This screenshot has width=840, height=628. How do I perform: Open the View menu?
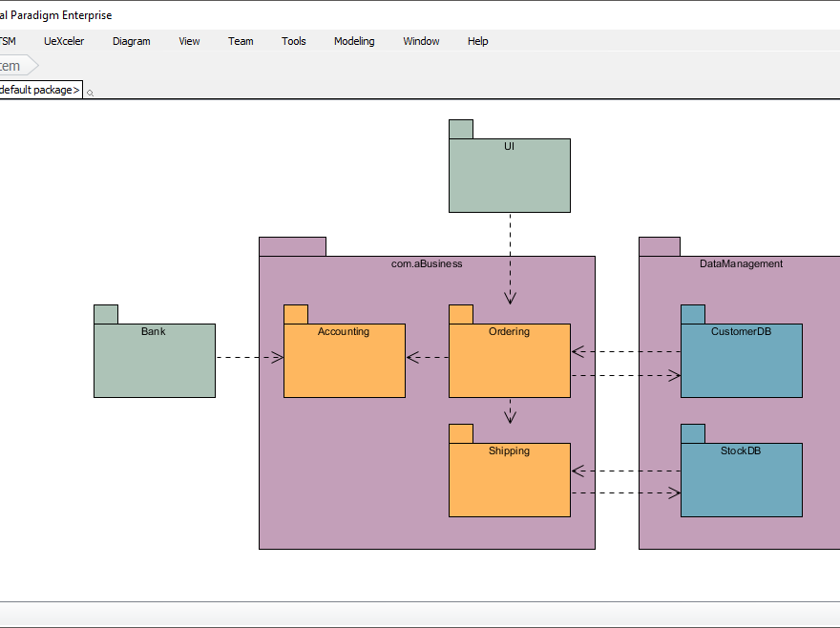point(188,41)
